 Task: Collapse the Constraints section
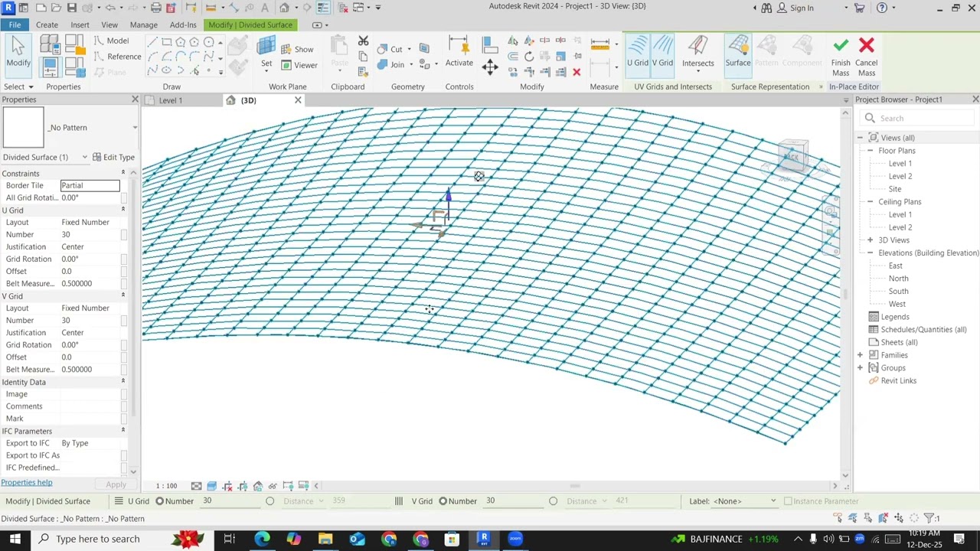coord(122,174)
